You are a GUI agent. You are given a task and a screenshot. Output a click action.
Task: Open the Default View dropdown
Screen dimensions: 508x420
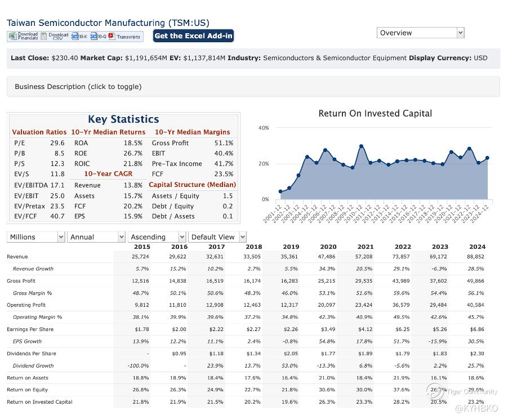[x=217, y=237]
